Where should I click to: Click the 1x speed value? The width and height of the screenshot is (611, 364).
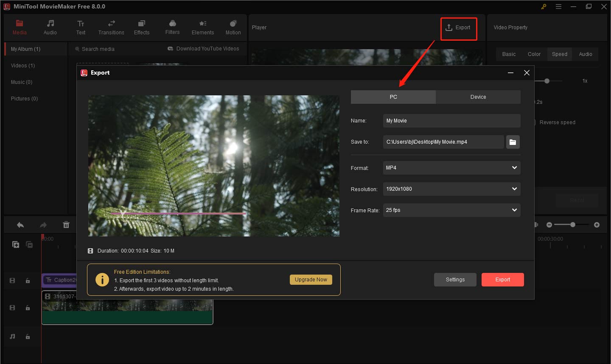tap(585, 81)
